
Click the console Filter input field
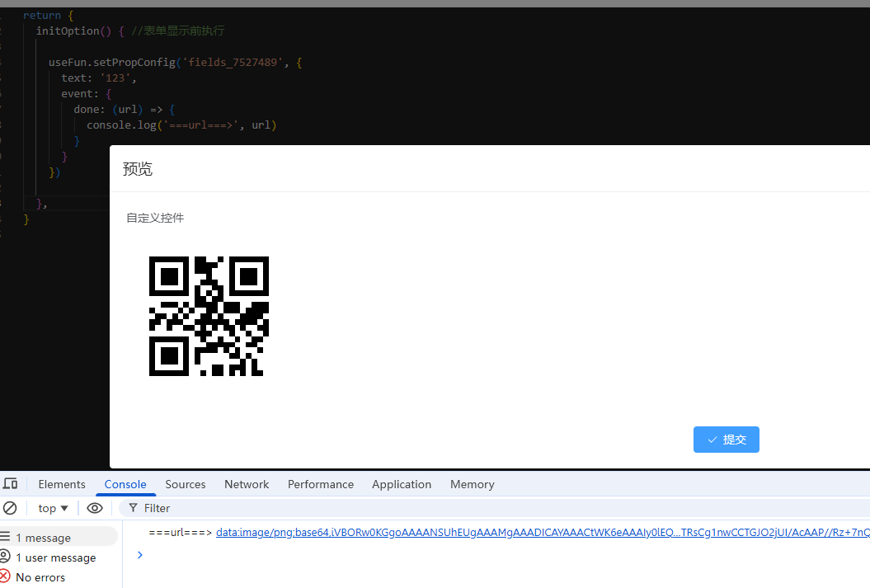point(495,508)
